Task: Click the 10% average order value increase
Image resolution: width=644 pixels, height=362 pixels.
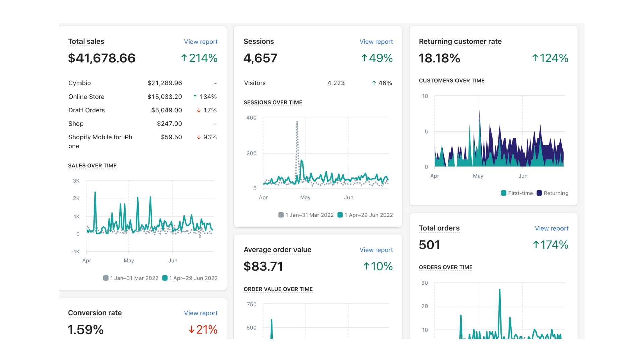Action: pos(378,267)
